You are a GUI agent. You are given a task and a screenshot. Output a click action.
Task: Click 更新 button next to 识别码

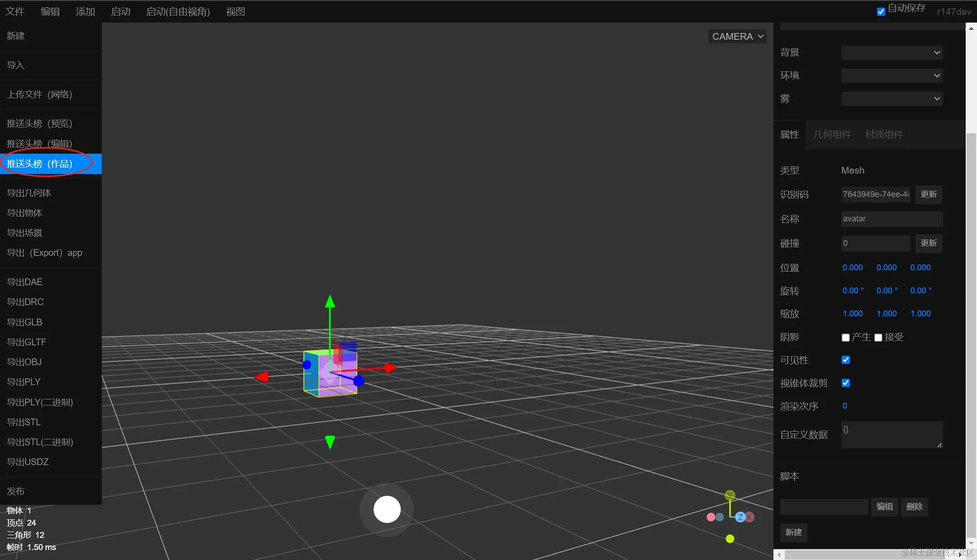pos(928,194)
